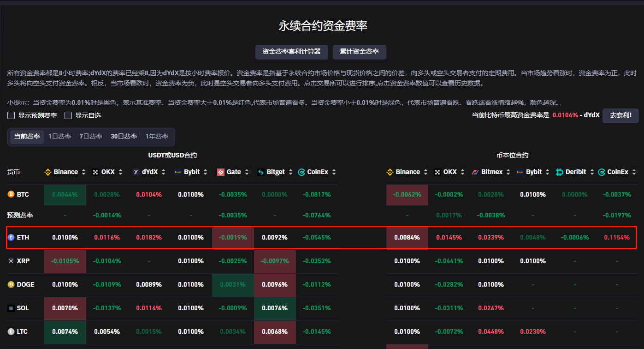644x349 pixels.
Task: Click the Deribit logo icon
Action: point(560,172)
